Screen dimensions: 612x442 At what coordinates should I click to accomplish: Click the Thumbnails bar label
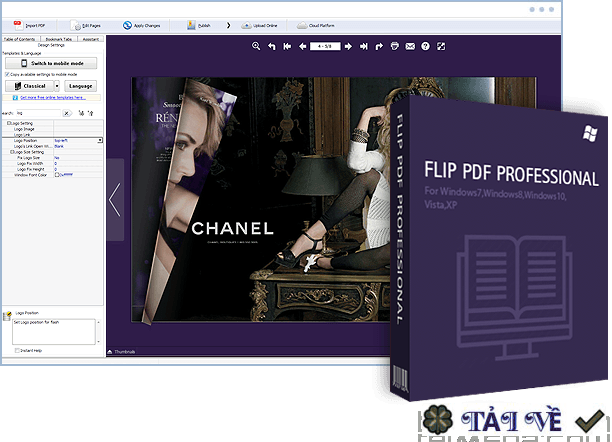[x=125, y=352]
